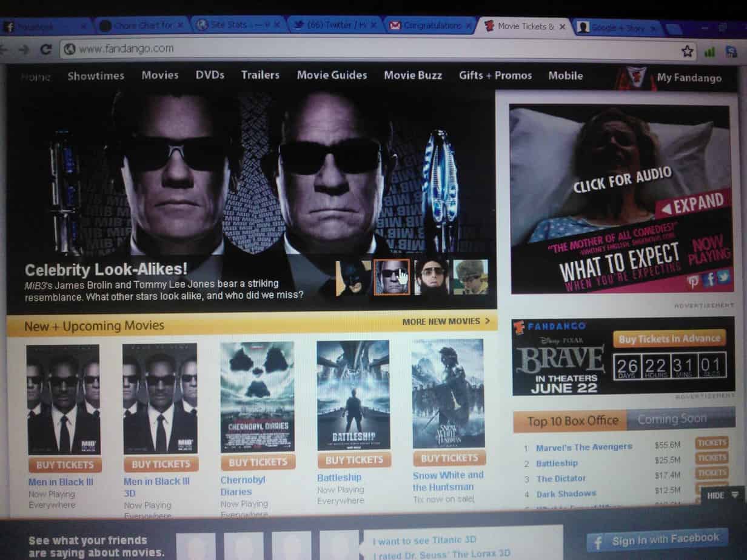
Task: Click Buy Tickets under Chernobyl Diaries
Action: point(258,462)
